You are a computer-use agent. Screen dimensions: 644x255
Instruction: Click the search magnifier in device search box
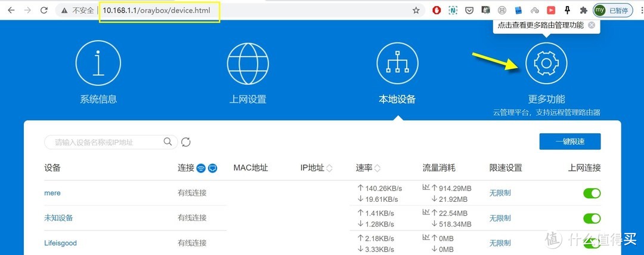click(168, 142)
